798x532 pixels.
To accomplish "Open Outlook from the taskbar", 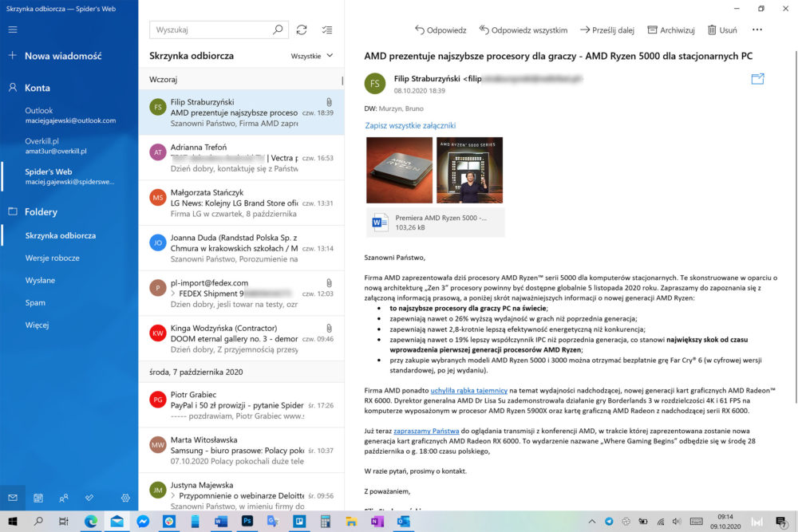I will (404, 522).
